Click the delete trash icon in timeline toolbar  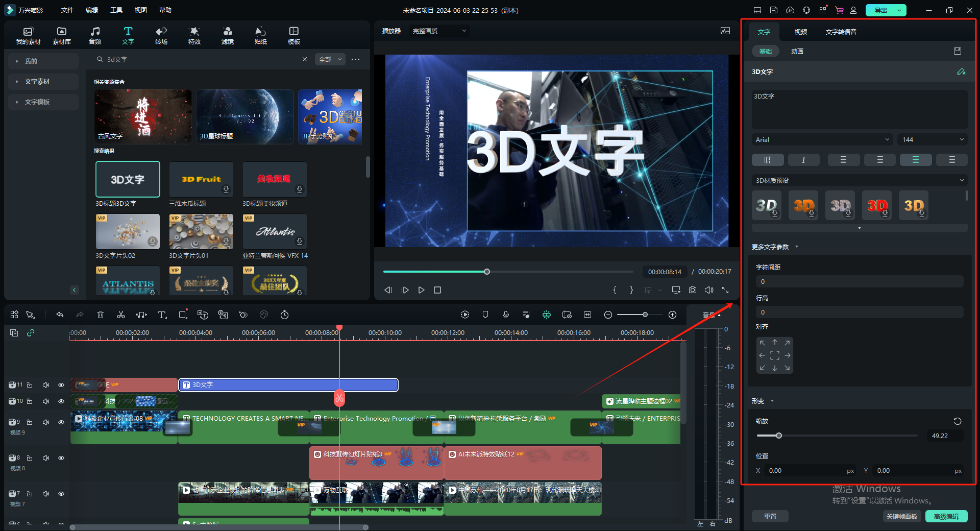pos(101,315)
